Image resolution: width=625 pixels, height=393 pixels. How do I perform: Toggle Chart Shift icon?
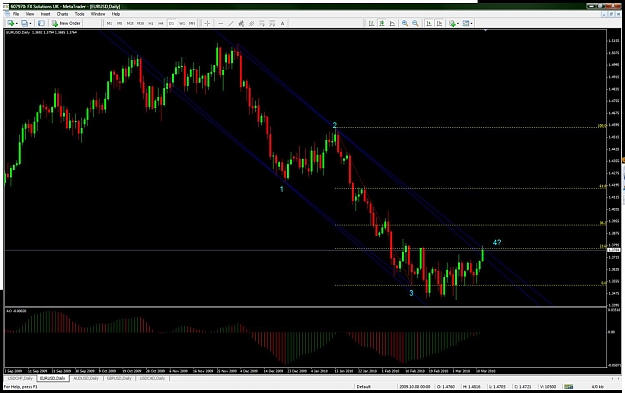click(x=439, y=24)
